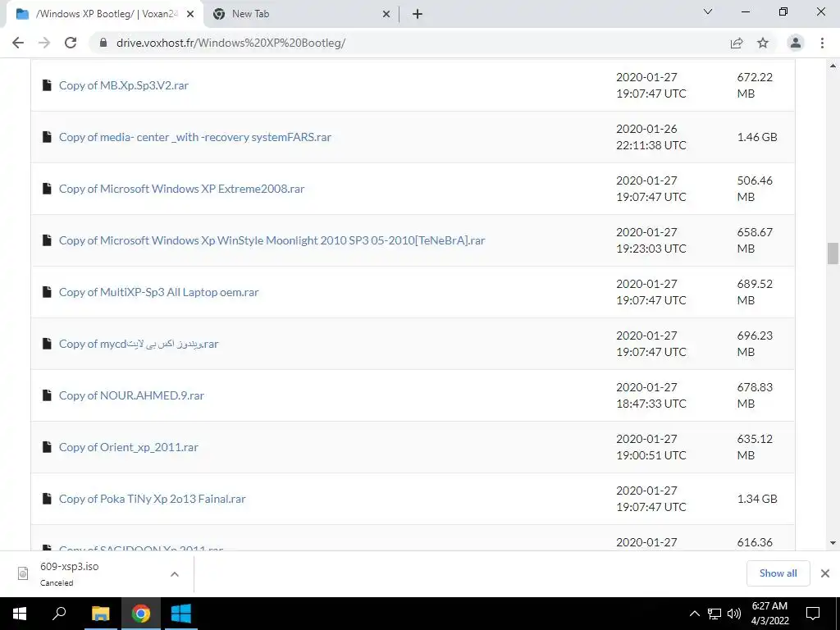Click the 689.52 MB size cell
840x630 pixels.
coord(755,292)
